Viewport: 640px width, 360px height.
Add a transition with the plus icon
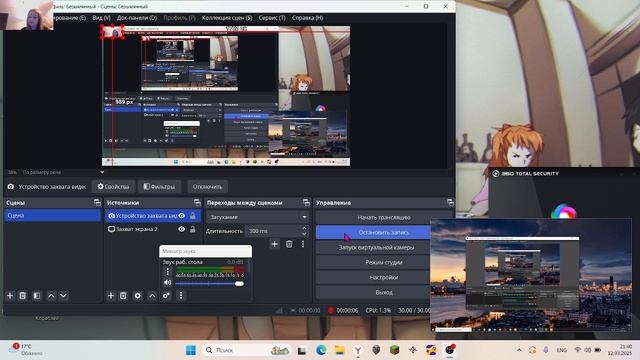point(275,244)
